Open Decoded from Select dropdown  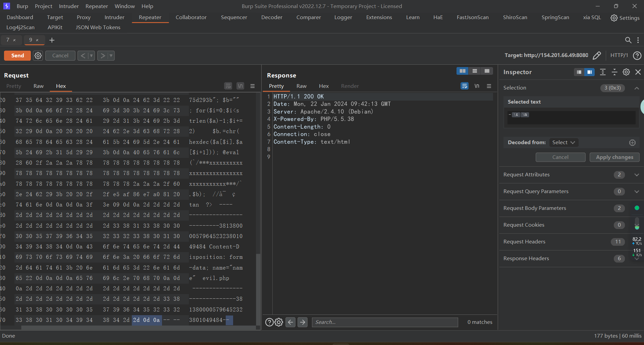[x=563, y=142]
